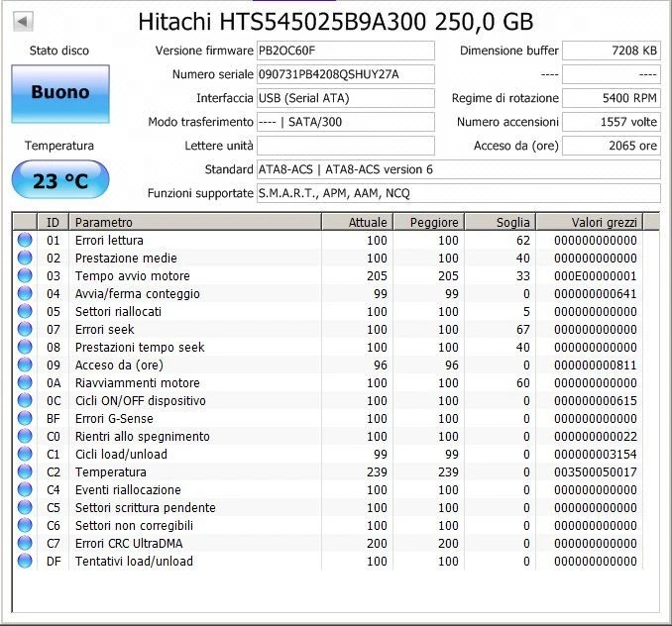Image resolution: width=672 pixels, height=626 pixels.
Task: Click the Peggiore column header
Action: 428,222
